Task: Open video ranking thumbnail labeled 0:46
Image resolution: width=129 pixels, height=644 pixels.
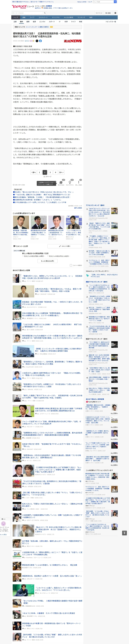Action: (114, 371)
